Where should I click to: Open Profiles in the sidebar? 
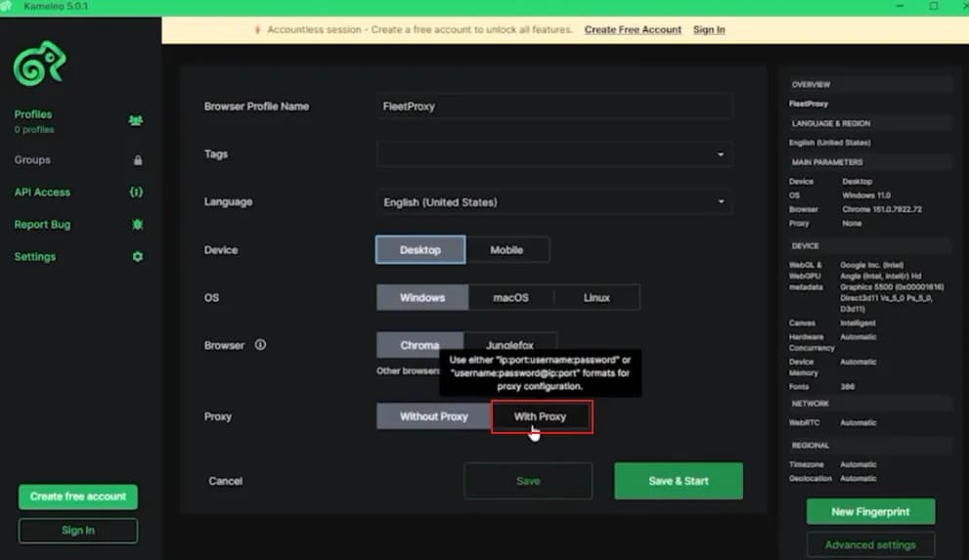pos(33,114)
